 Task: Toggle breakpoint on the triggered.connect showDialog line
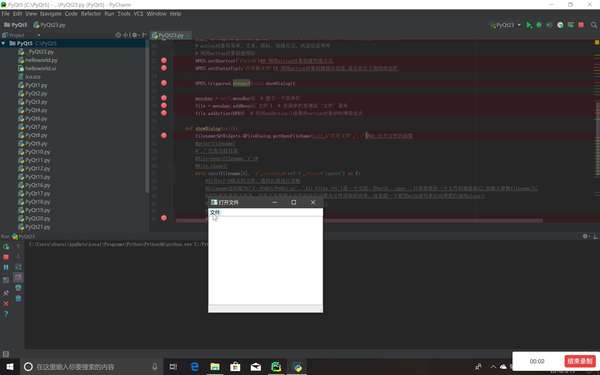[x=164, y=83]
